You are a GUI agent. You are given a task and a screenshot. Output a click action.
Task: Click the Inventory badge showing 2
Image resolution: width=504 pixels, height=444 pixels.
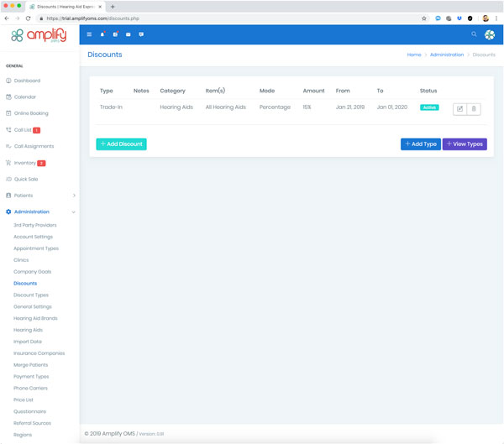click(x=41, y=163)
